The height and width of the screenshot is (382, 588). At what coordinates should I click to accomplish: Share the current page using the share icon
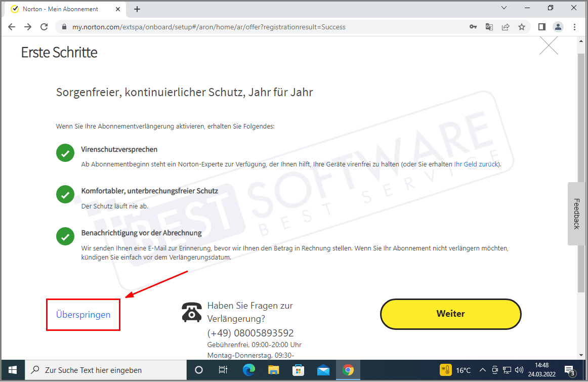click(505, 27)
